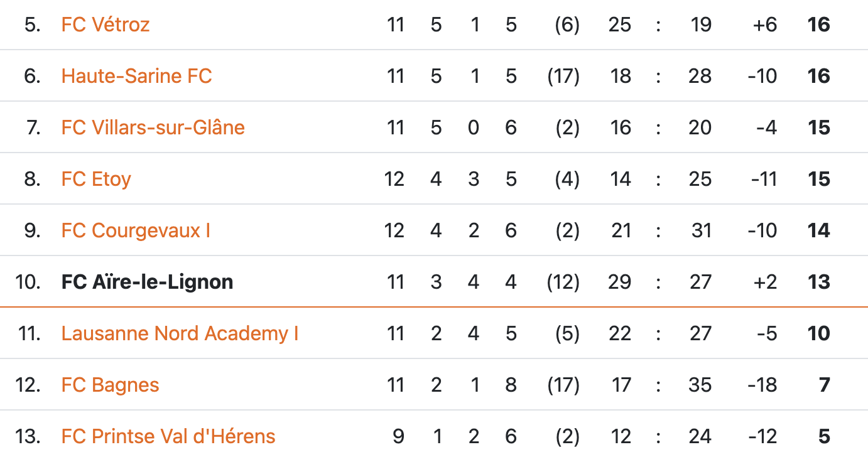Click FC Aïre-le-Lignon's 13 points total

point(819,282)
